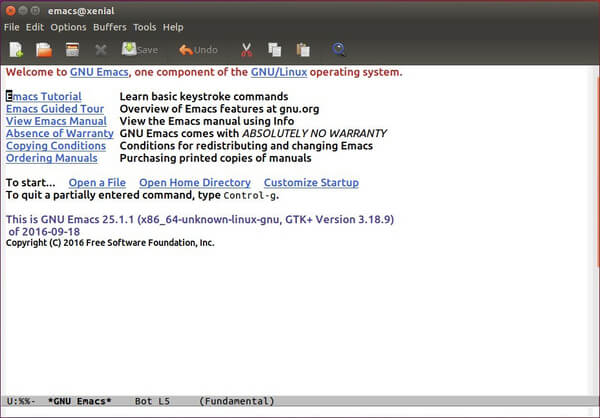Viewport: 600px width, 418px height.
Task: Open the Emacs Guided Tour link
Action: (55, 109)
